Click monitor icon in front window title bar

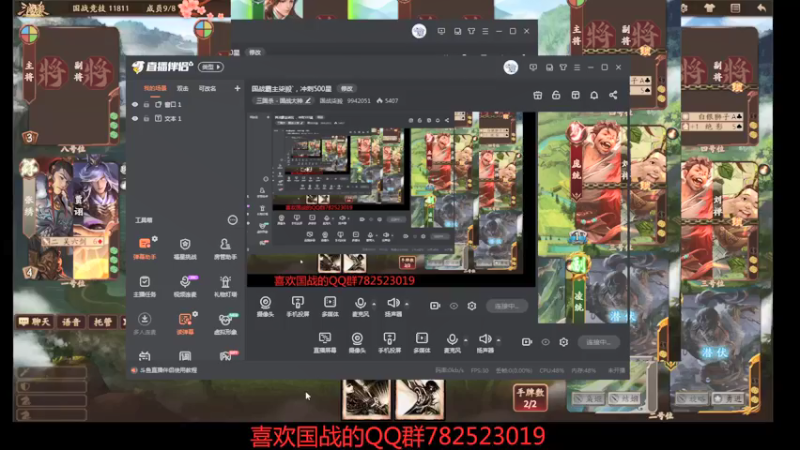533,67
